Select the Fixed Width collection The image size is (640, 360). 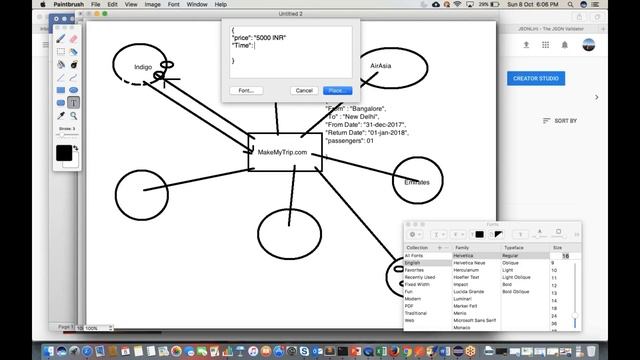tap(417, 284)
